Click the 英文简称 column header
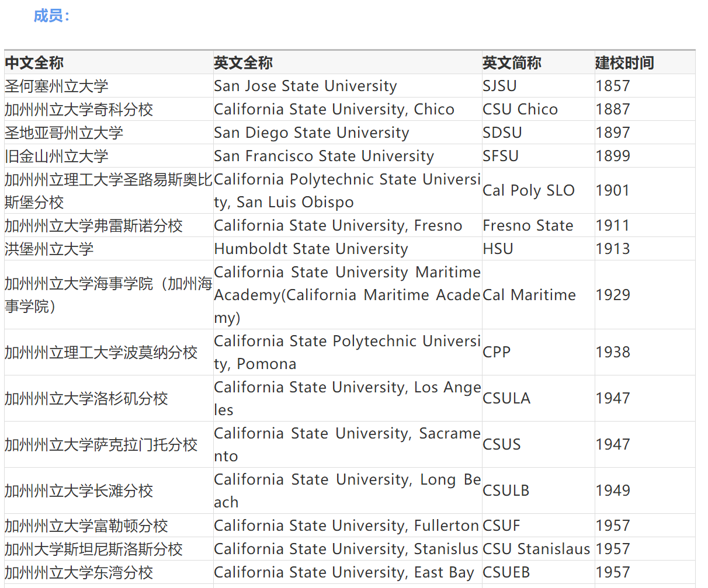The image size is (708, 588). pos(512,62)
